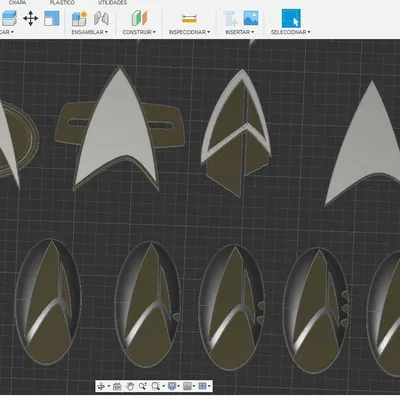Switch to the CHAPA tab
This screenshot has width=400, height=400.
coord(17,3)
